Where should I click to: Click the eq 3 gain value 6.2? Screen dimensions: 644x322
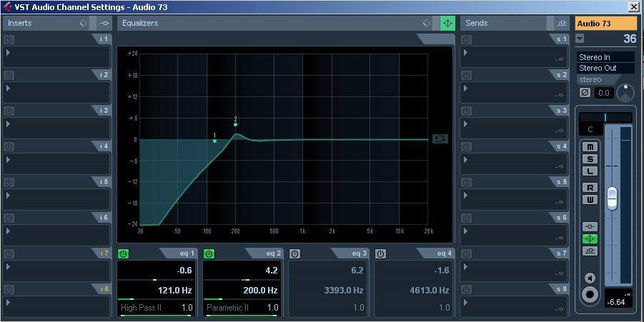coord(357,271)
